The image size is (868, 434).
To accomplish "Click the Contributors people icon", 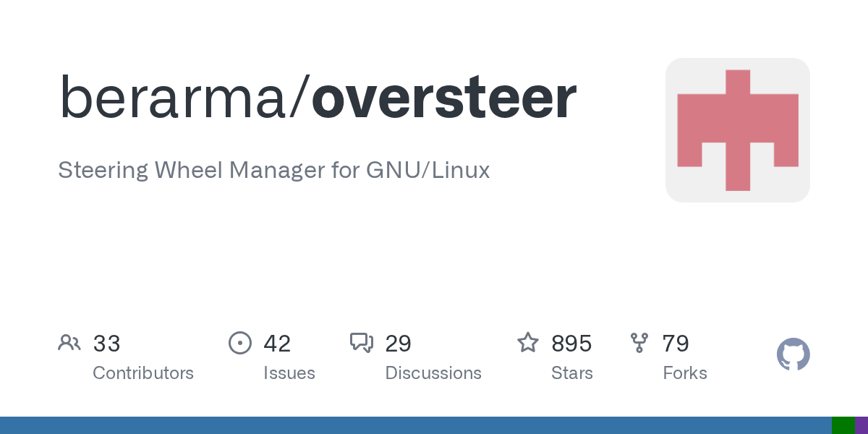I will (69, 343).
